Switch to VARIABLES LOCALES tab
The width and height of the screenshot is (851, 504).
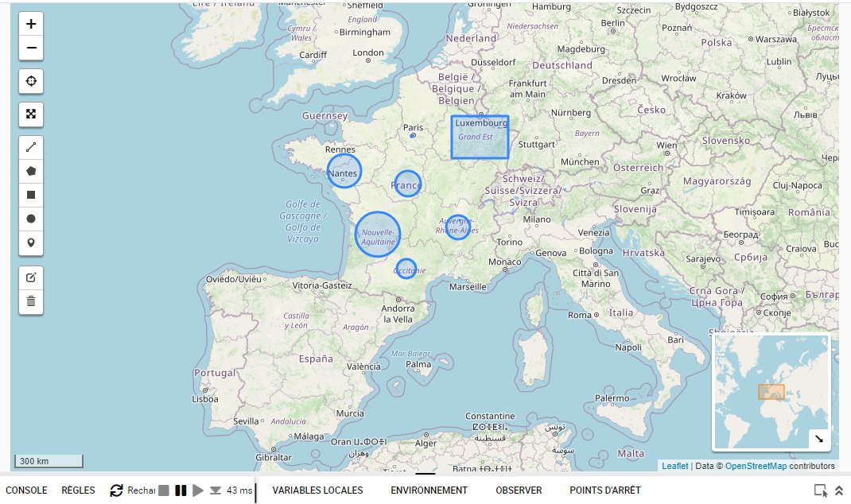pyautogui.click(x=317, y=490)
